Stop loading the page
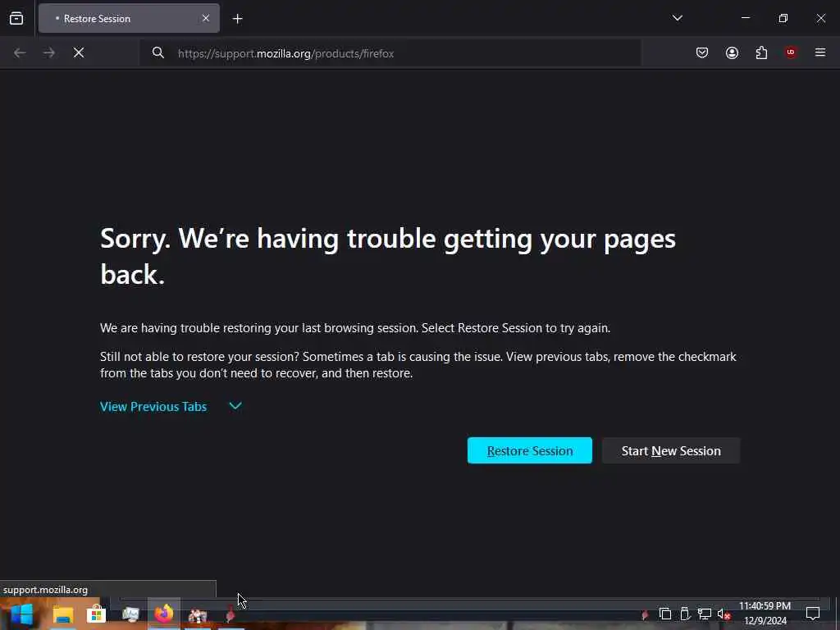Viewport: 840px width, 630px height. pos(79,52)
